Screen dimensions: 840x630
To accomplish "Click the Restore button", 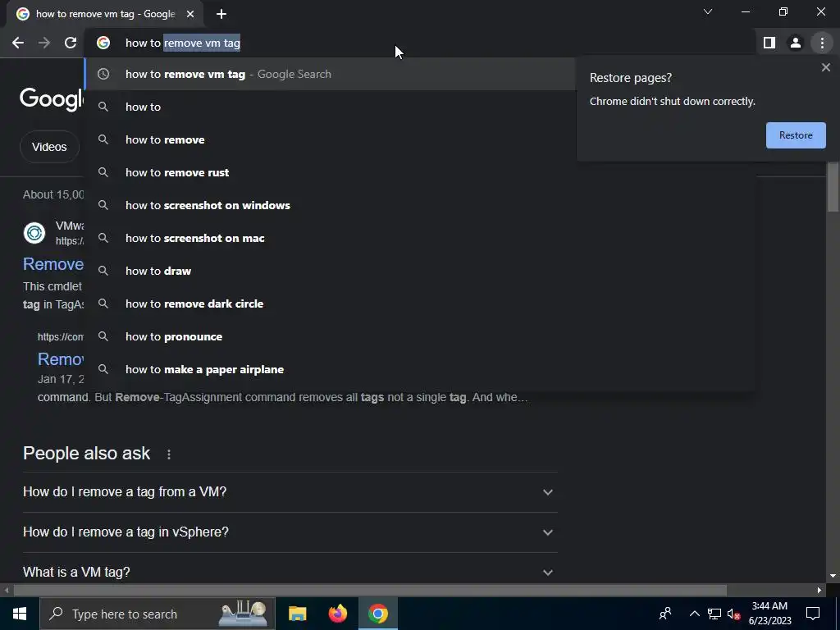I will [x=796, y=135].
